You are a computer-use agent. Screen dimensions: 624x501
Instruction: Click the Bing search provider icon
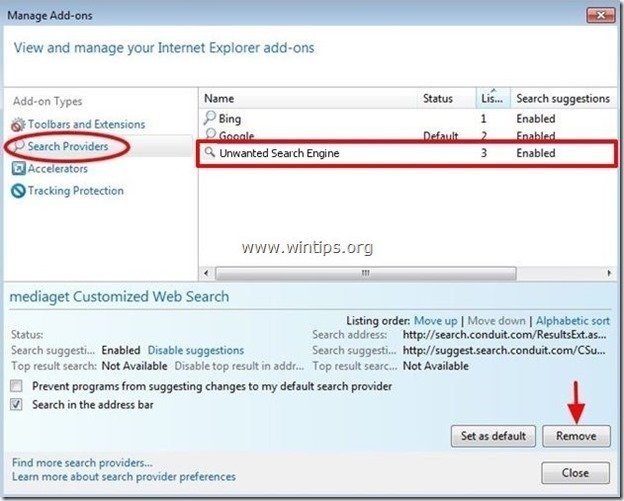210,118
